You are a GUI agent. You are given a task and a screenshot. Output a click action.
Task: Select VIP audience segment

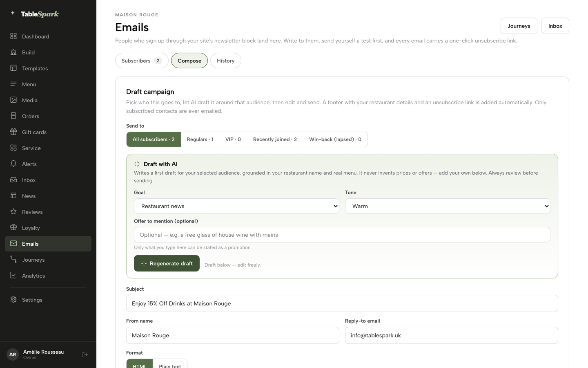click(233, 139)
